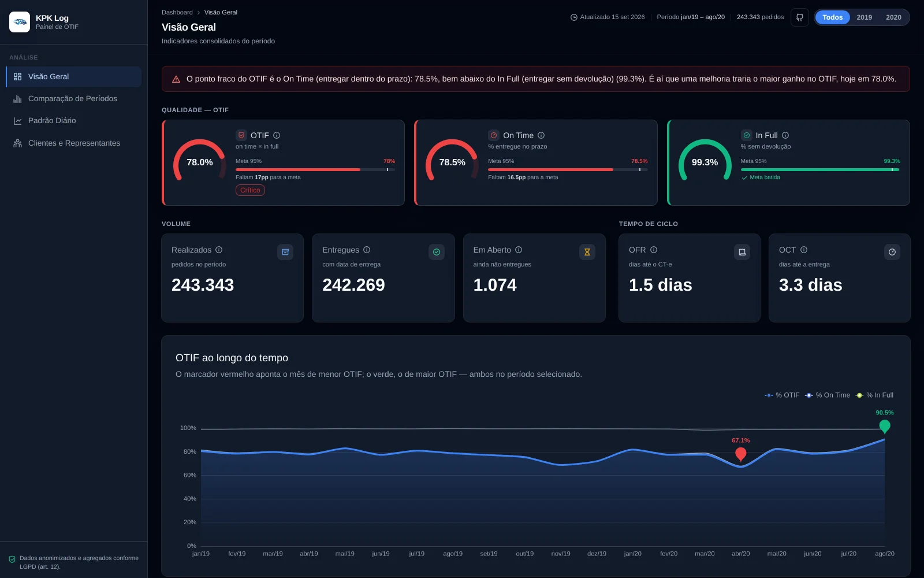Click the 3.3 dias OCT value

pyautogui.click(x=810, y=285)
